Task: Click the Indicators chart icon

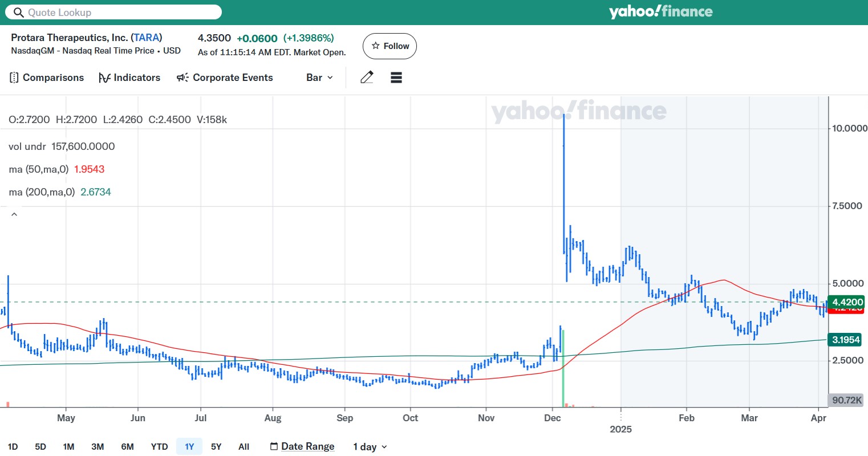Action: point(104,78)
